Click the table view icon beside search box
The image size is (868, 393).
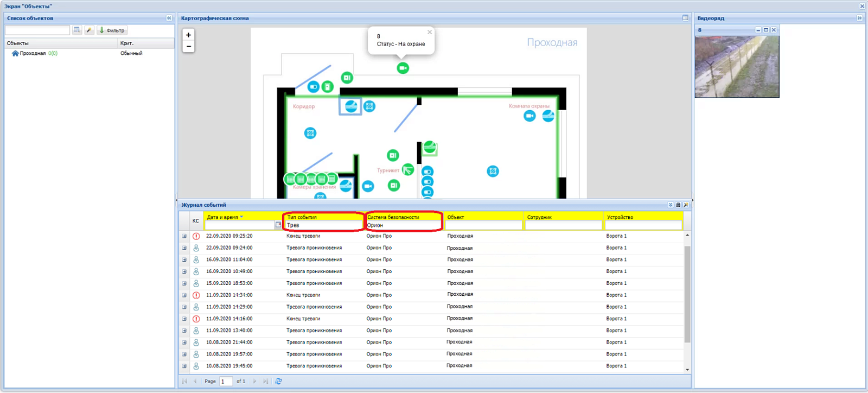tap(76, 30)
